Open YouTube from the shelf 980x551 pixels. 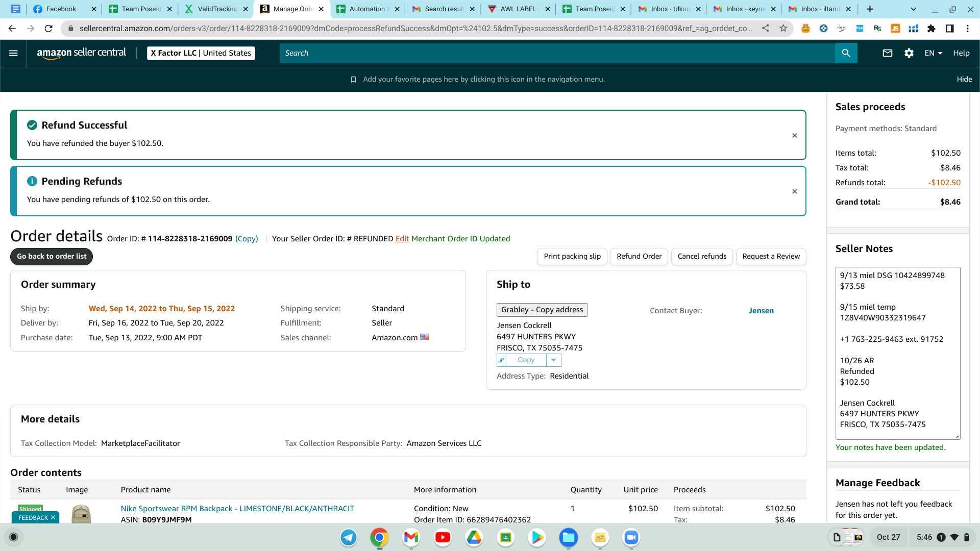[x=443, y=537]
